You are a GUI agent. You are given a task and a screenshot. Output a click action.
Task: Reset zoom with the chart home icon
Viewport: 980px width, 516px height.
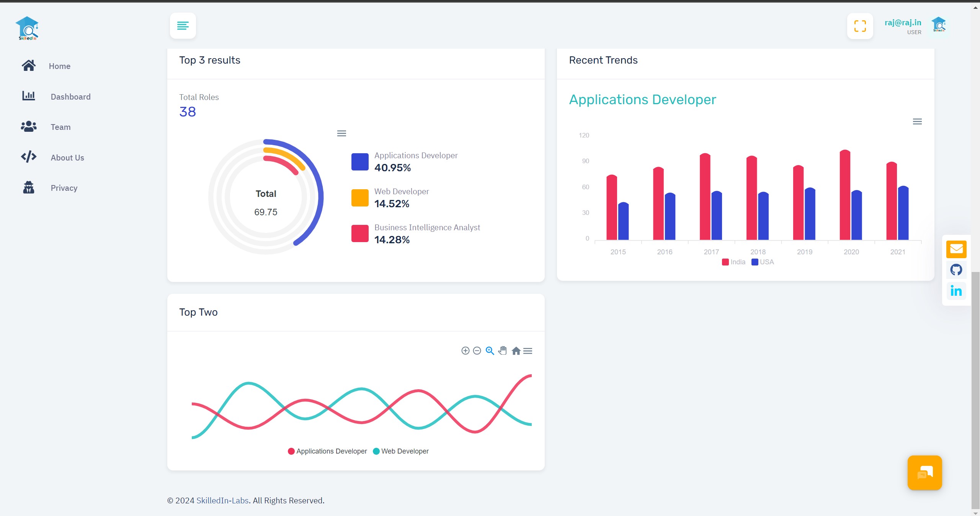tap(516, 351)
